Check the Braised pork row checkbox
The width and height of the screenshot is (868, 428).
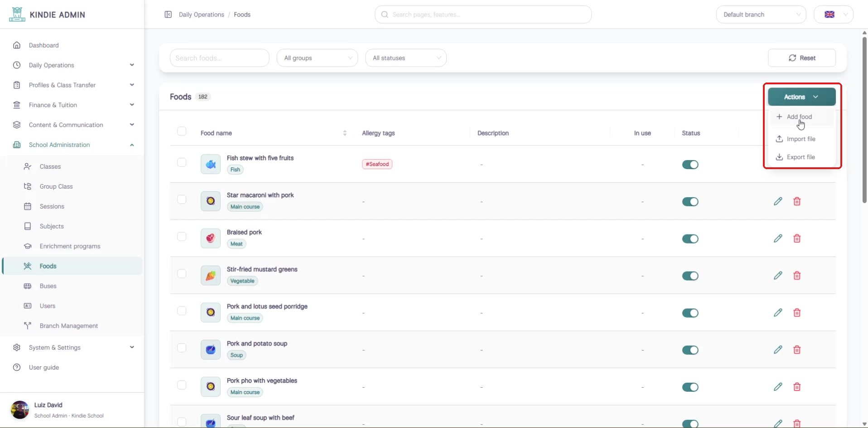pyautogui.click(x=182, y=237)
